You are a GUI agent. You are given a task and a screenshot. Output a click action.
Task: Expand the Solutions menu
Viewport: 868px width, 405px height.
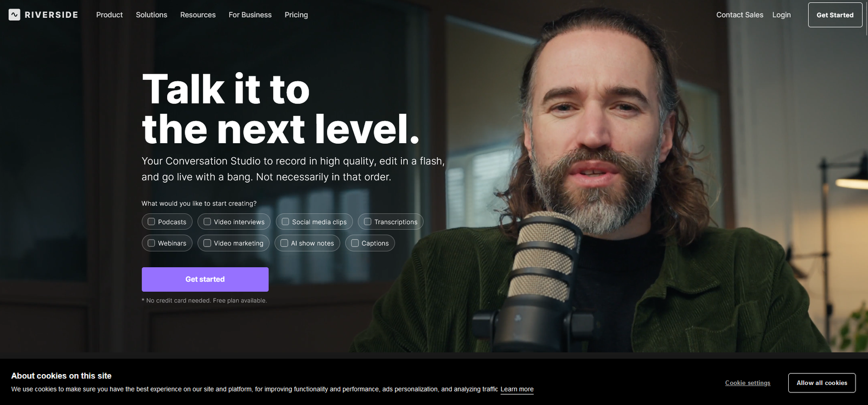click(x=151, y=15)
